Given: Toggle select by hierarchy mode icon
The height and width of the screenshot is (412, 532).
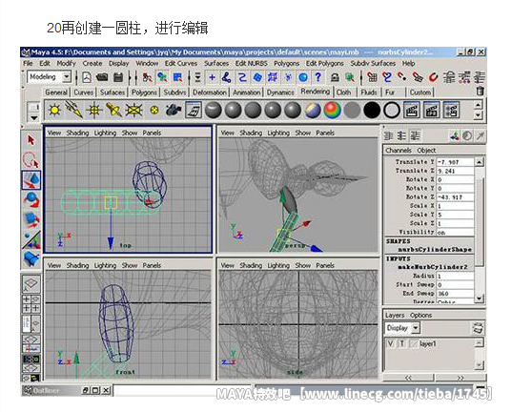Looking at the screenshot, I should (147, 77).
